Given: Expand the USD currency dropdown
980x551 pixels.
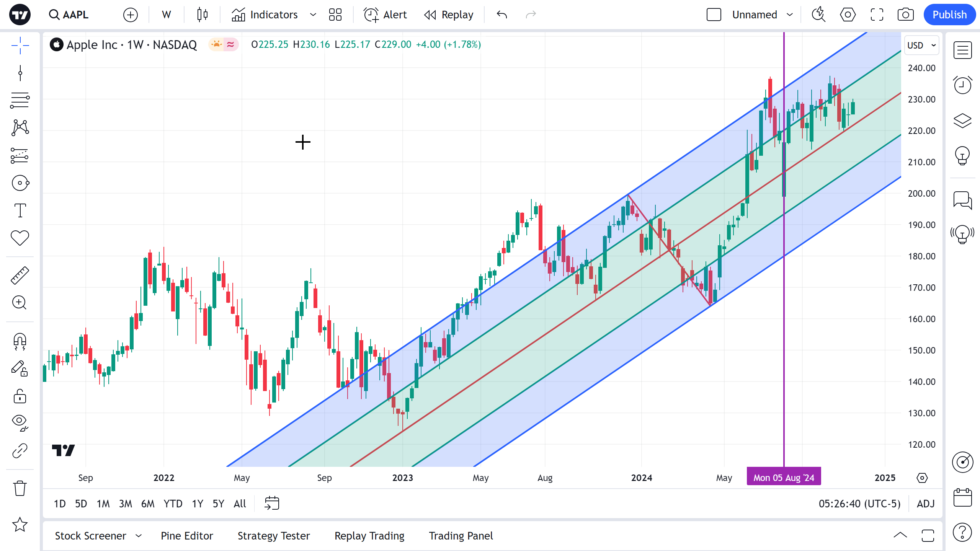Looking at the screenshot, I should point(921,45).
